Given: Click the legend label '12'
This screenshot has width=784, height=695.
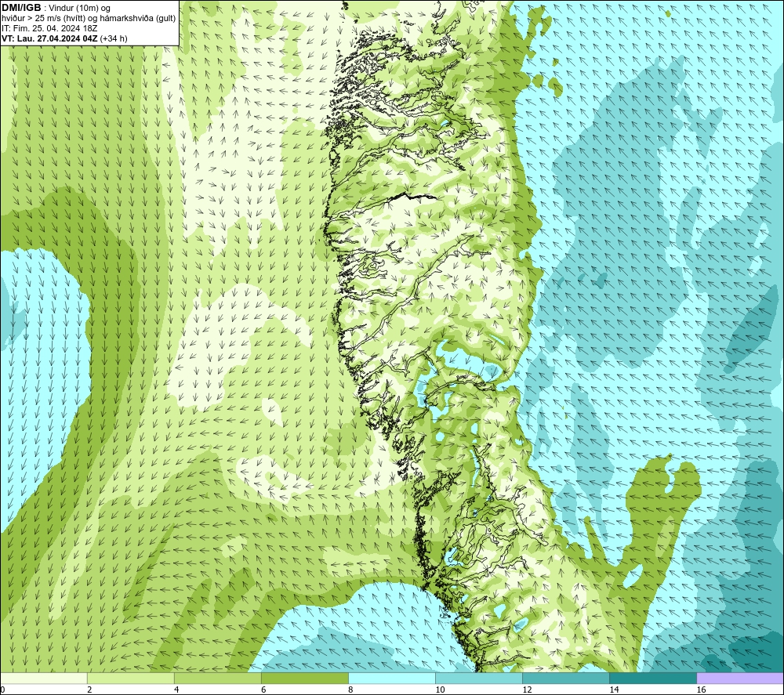Looking at the screenshot, I should 527,690.
